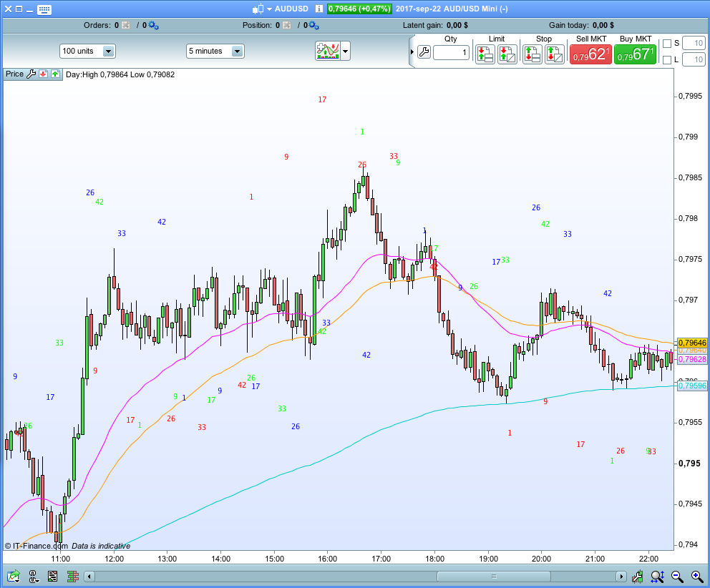This screenshot has width=710, height=588.
Task: Click the first Stop order icon
Action: (532, 54)
